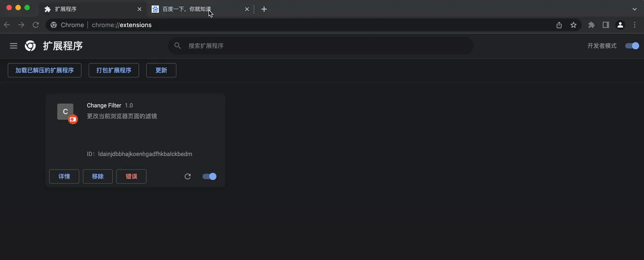Click 打包扩展程序 button
The width and height of the screenshot is (644, 260).
point(114,70)
